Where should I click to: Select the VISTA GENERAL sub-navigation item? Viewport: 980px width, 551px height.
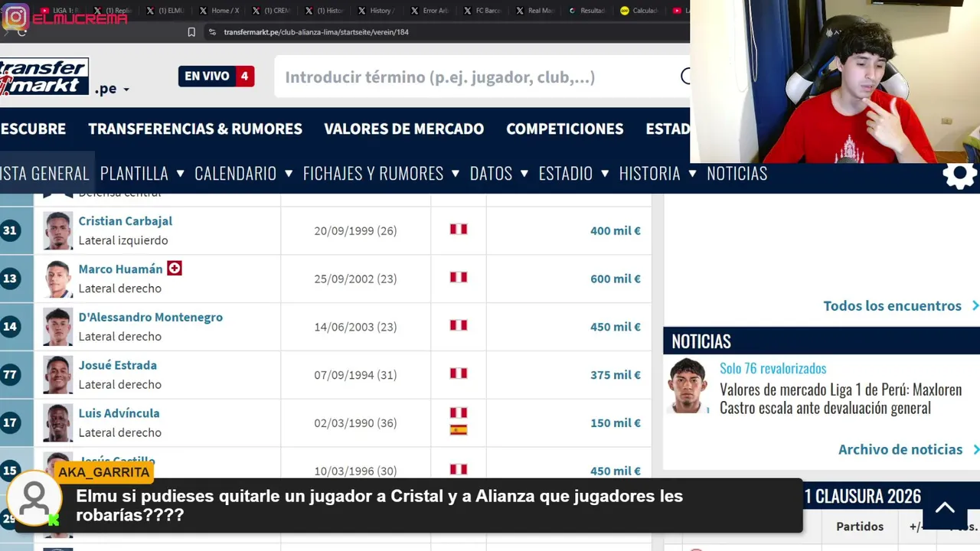tap(44, 174)
